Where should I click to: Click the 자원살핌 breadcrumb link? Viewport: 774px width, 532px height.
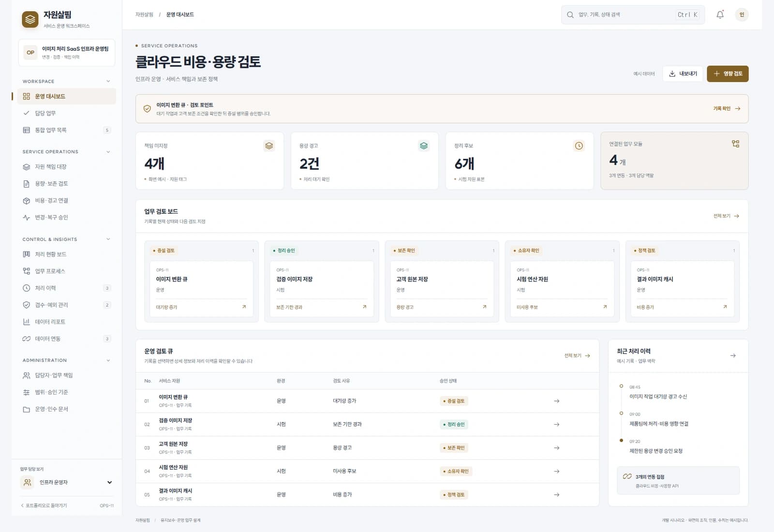144,15
